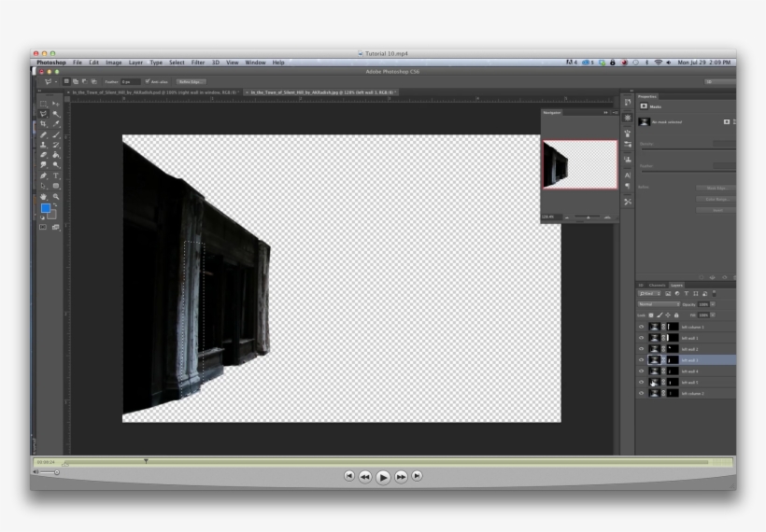
Task: Select the Healing Brush tool
Action: pos(44,134)
